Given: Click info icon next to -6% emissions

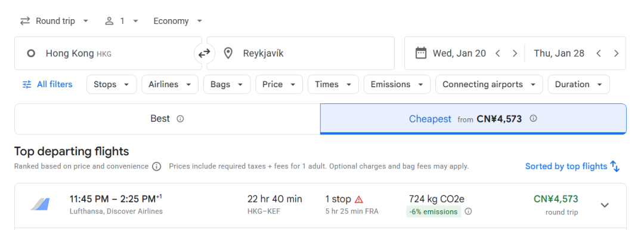Looking at the screenshot, I should [x=468, y=211].
